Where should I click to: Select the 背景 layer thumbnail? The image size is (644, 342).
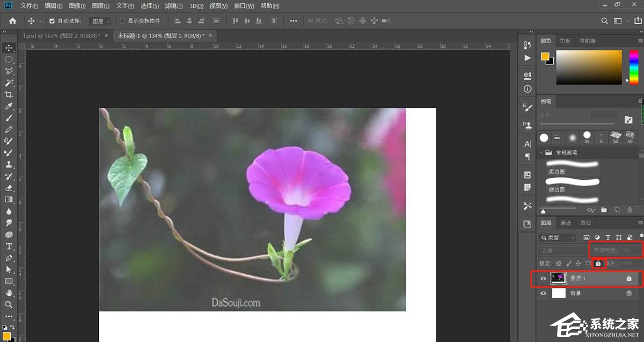tap(559, 294)
